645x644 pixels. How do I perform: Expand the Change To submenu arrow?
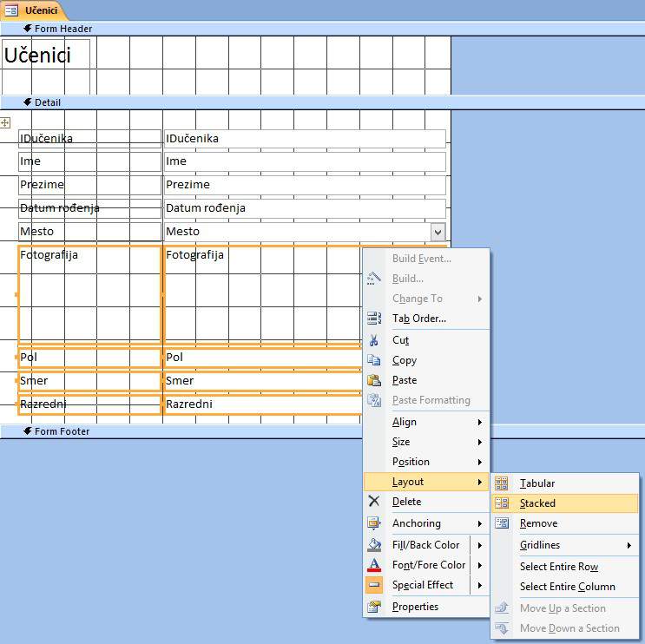[x=480, y=299]
